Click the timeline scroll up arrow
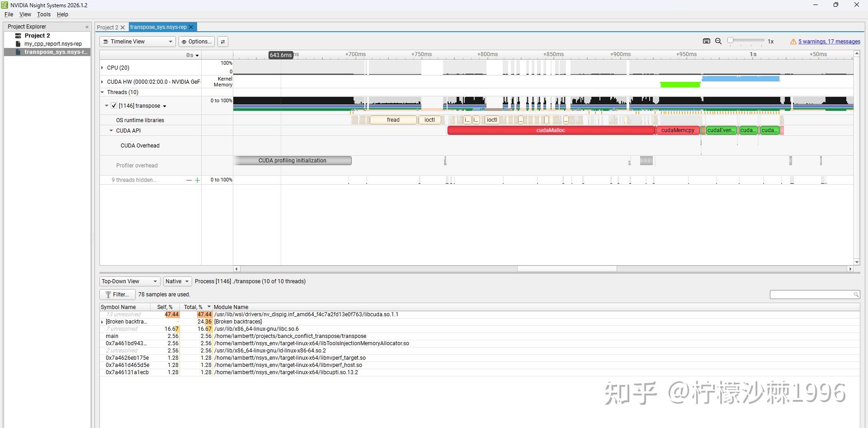 tap(857, 53)
